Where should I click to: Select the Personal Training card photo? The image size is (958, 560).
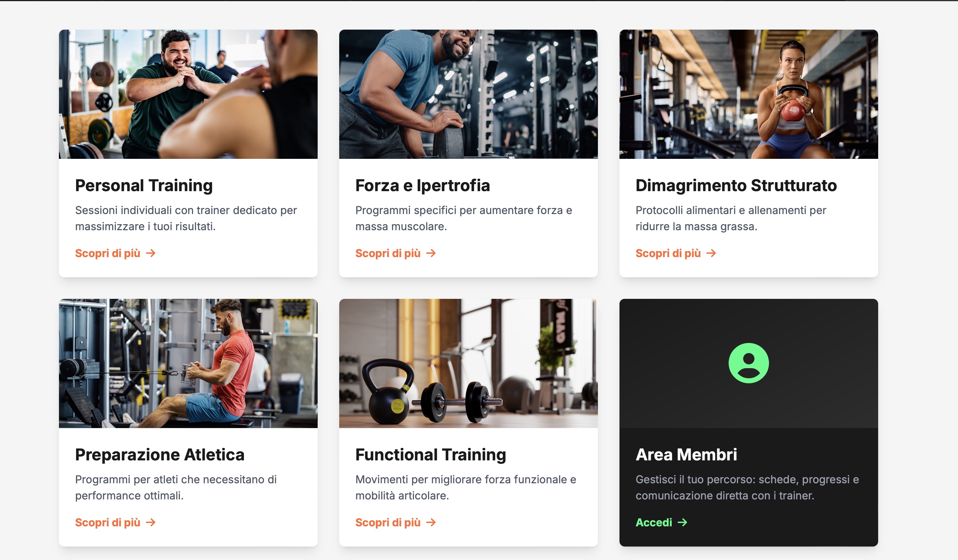click(188, 94)
